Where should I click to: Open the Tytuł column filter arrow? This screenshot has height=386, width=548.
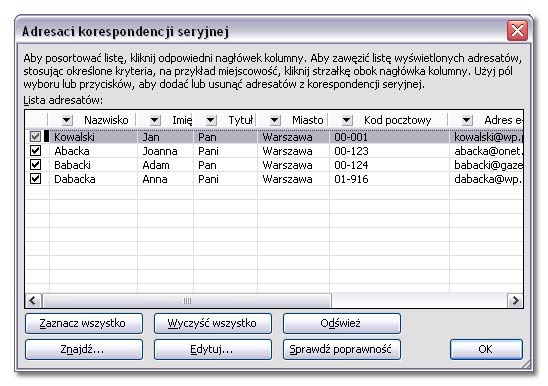click(x=210, y=121)
